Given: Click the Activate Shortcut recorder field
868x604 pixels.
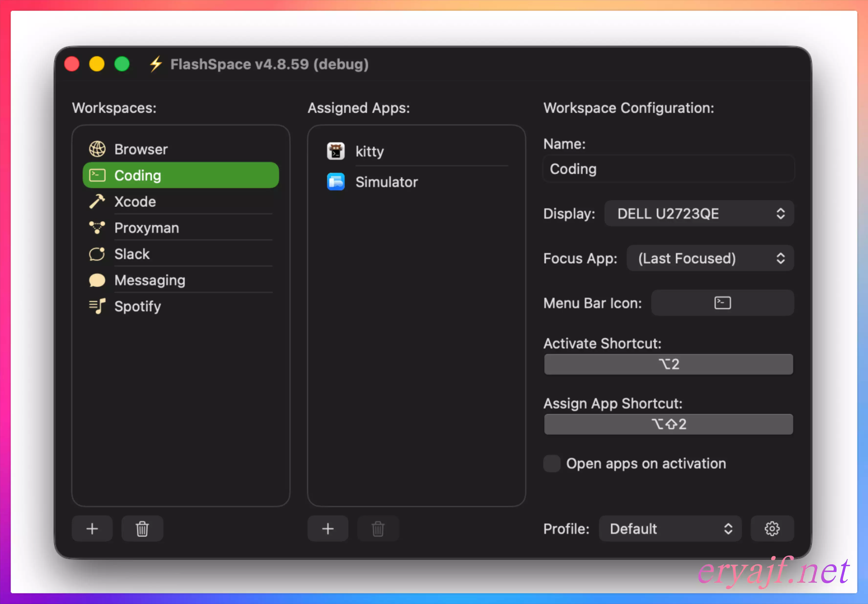Looking at the screenshot, I should tap(668, 364).
